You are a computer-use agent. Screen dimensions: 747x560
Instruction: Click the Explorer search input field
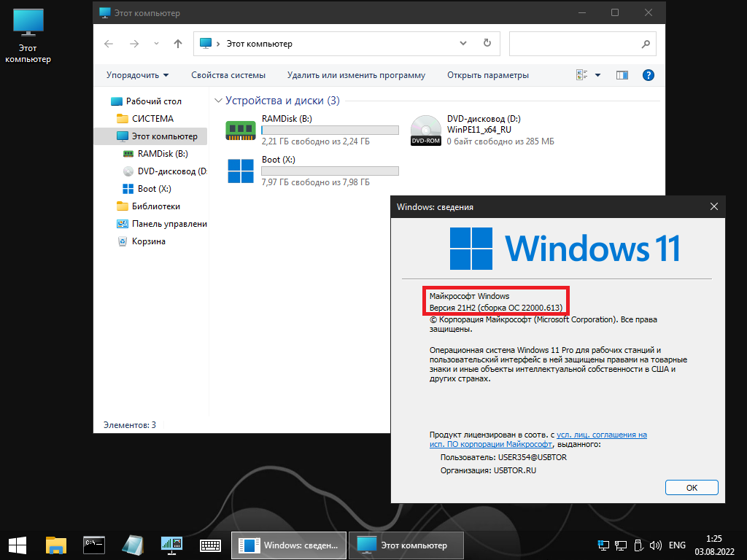pos(583,44)
